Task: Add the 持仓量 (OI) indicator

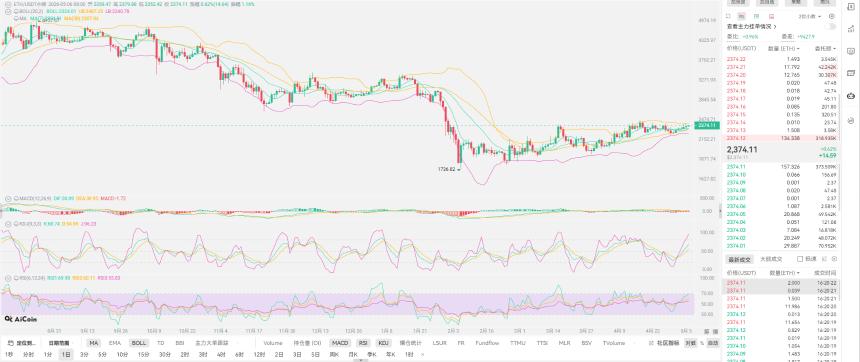Action: coord(307,343)
